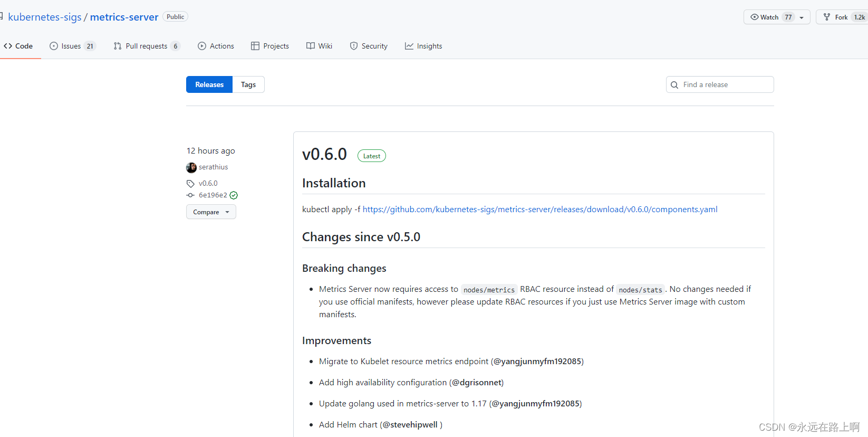This screenshot has height=437, width=868.
Task: Open the v0.6.0 release title
Action: point(324,154)
